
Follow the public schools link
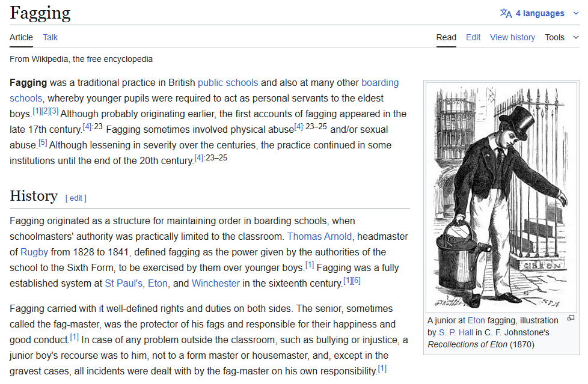click(228, 82)
